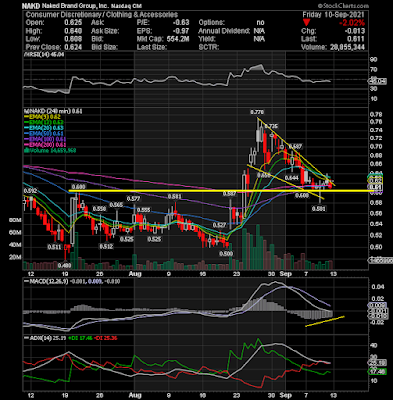The height and width of the screenshot is (400, 393).
Task: Click the 0.770 peak price label
Action: coord(257,112)
